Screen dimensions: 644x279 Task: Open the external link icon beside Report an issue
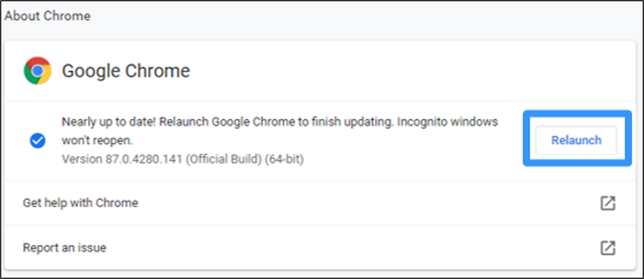(x=607, y=248)
